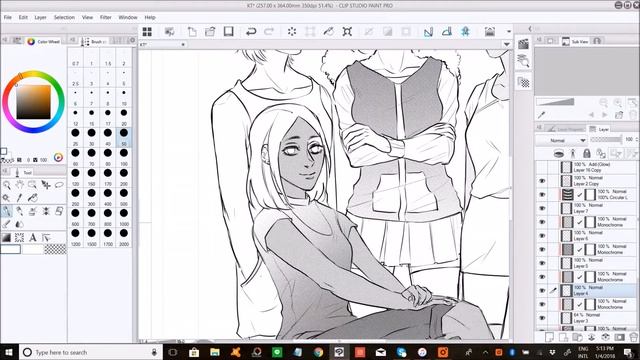Open the Edit menu

click(23, 18)
